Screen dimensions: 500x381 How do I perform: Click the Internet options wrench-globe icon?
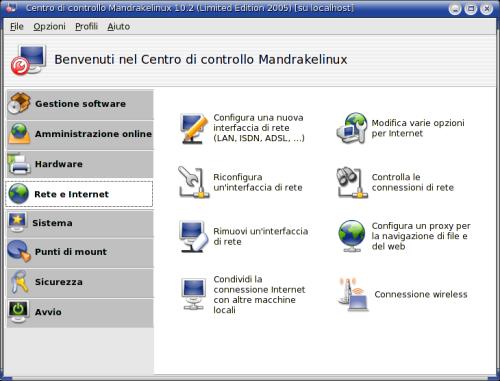tap(352, 128)
